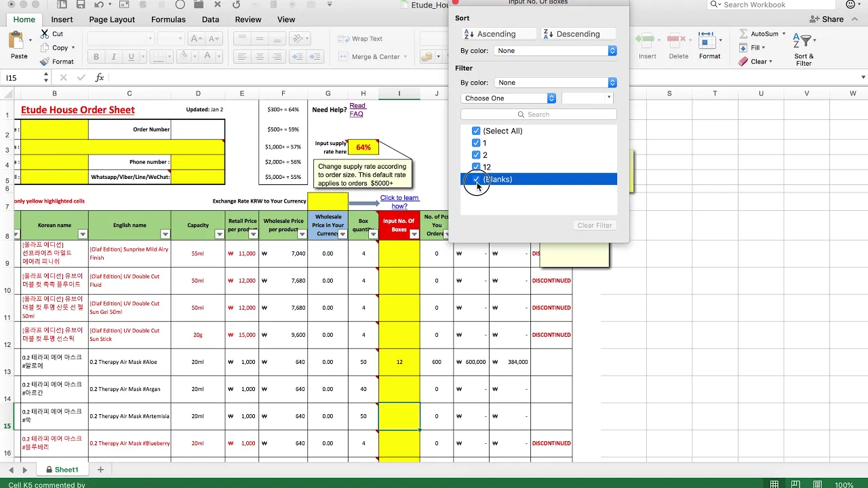
Task: Click decrease indent icon
Action: [x=297, y=57]
